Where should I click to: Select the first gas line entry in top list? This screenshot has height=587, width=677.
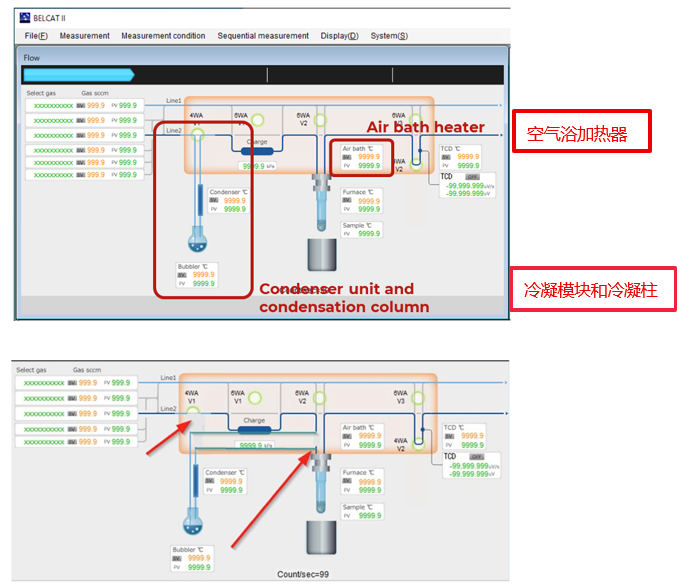[x=84, y=105]
